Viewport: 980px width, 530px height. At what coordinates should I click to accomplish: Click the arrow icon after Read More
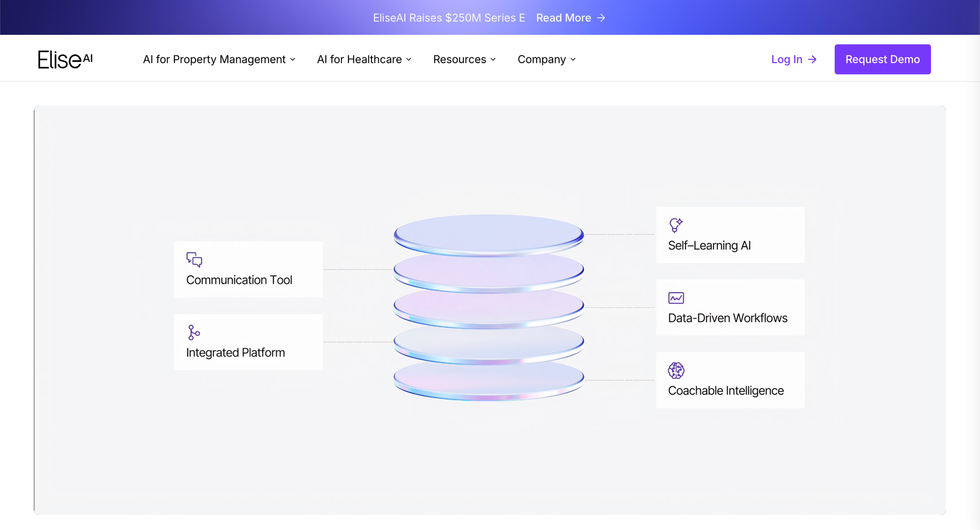point(601,18)
